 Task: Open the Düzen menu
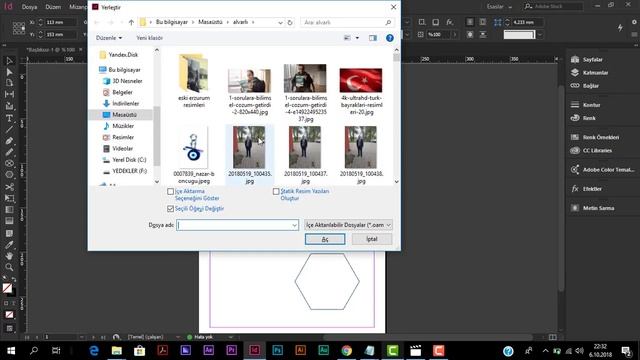click(x=53, y=7)
